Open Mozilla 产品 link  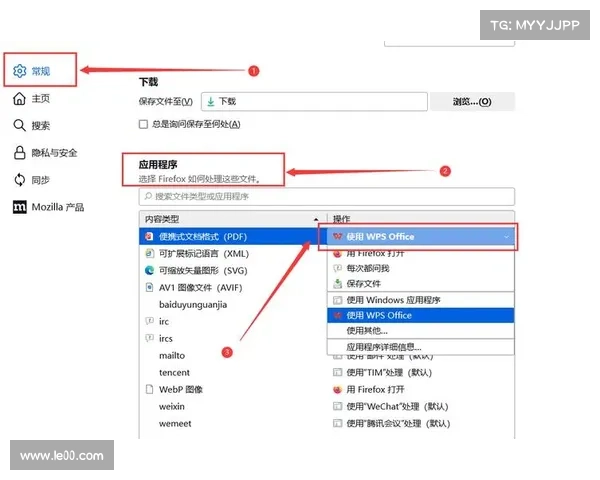click(x=58, y=207)
